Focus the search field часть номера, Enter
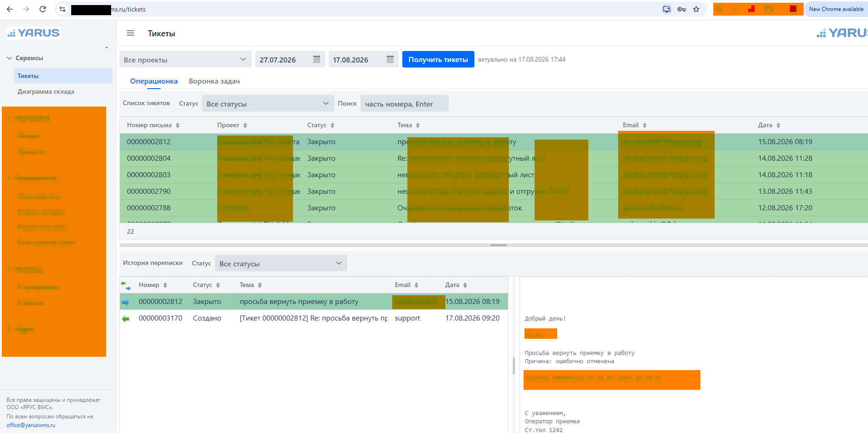The height and width of the screenshot is (433, 868). pos(404,103)
